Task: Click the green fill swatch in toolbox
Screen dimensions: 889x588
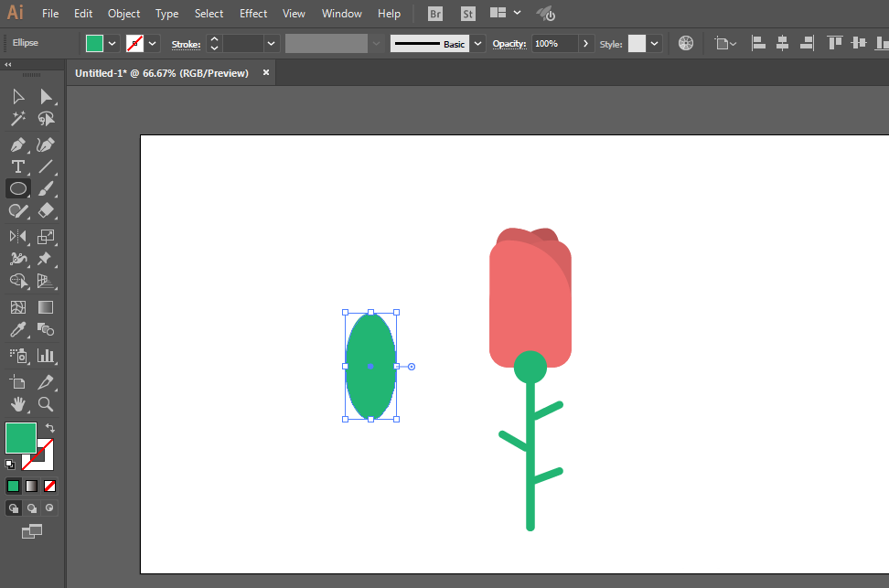Action: (x=21, y=438)
